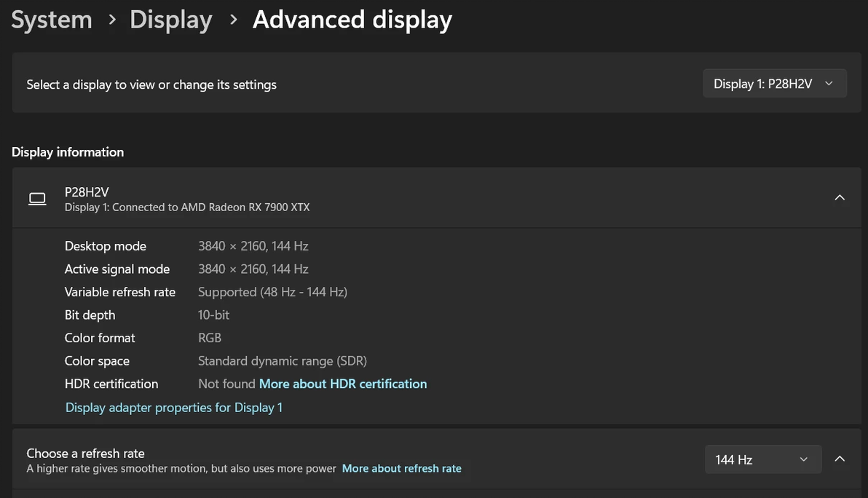This screenshot has height=498, width=868.
Task: Select the Desktop mode resolution value
Action: click(253, 246)
